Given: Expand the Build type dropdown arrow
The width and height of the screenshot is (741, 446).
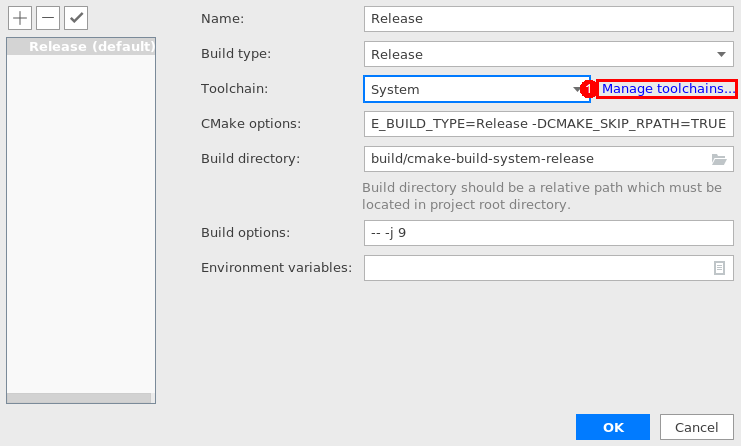Looking at the screenshot, I should point(721,54).
